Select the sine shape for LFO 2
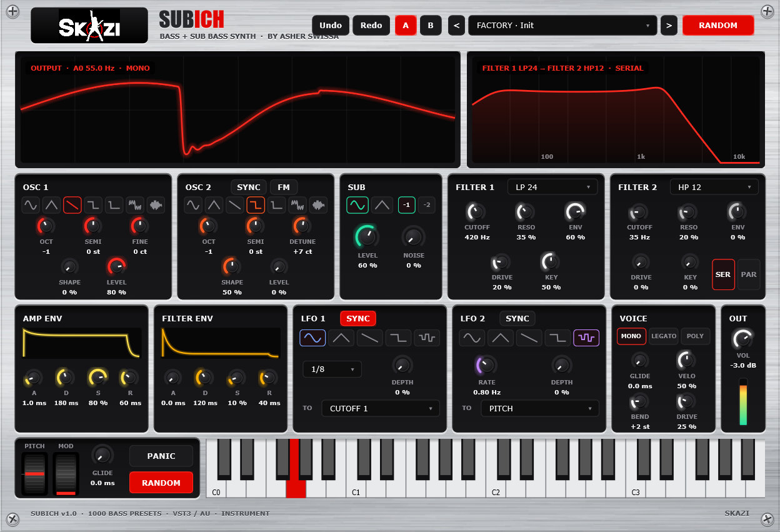 472,338
